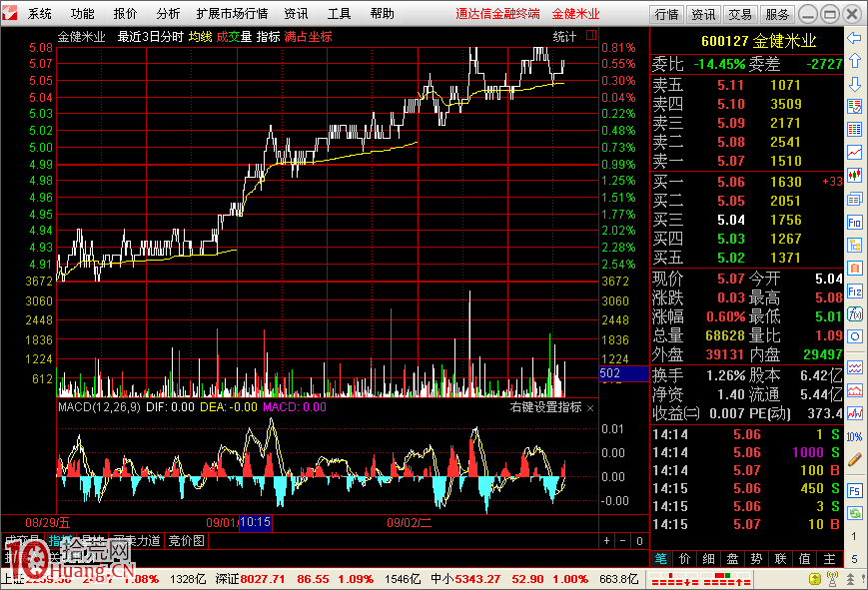Switch to the candlestick K-line chart icon

point(854,176)
